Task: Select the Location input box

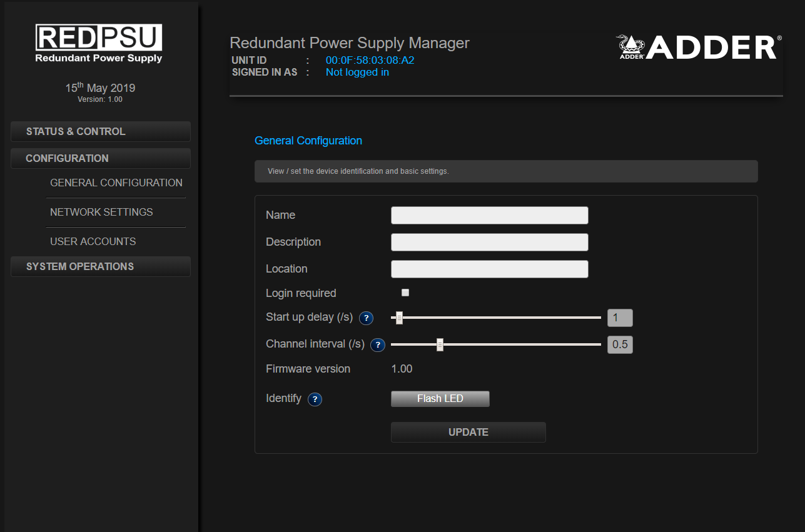Action: point(489,269)
